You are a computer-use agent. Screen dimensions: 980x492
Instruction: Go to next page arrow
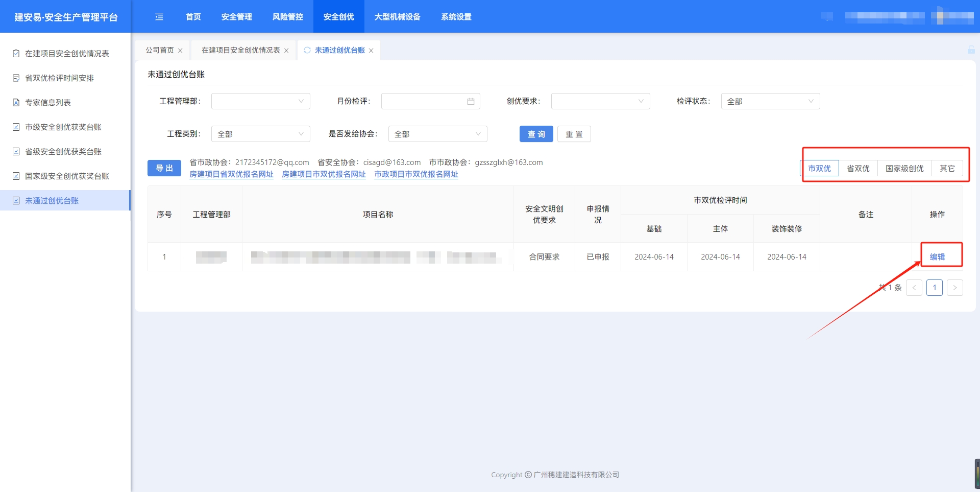coord(954,288)
